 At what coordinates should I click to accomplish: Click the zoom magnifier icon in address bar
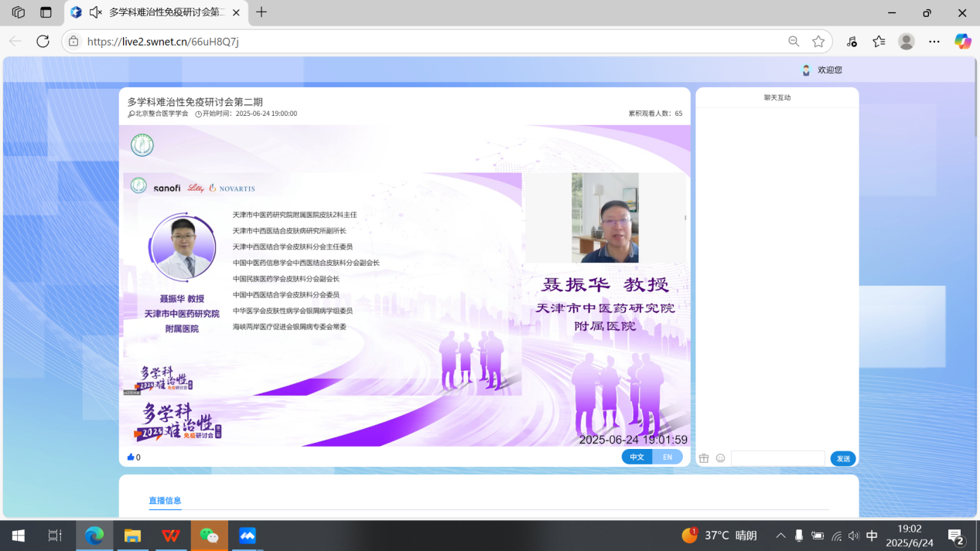(x=794, y=41)
